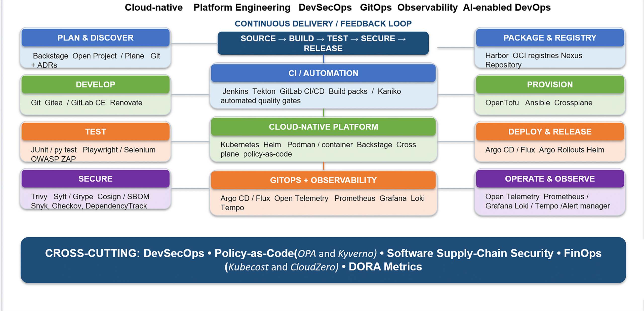Click policy-as-code text

coord(267,154)
